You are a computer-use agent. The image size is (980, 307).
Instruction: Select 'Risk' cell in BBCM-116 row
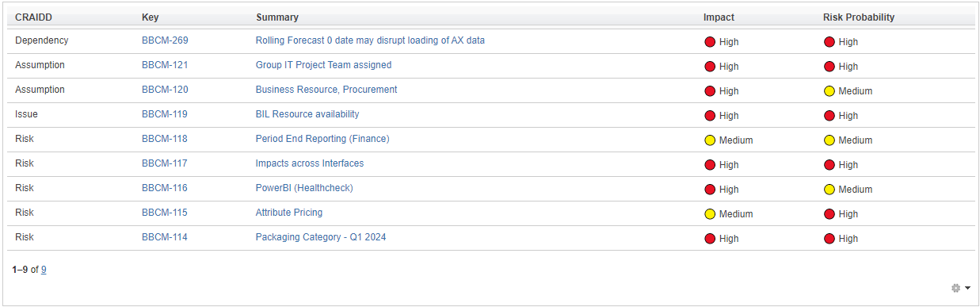pos(25,188)
